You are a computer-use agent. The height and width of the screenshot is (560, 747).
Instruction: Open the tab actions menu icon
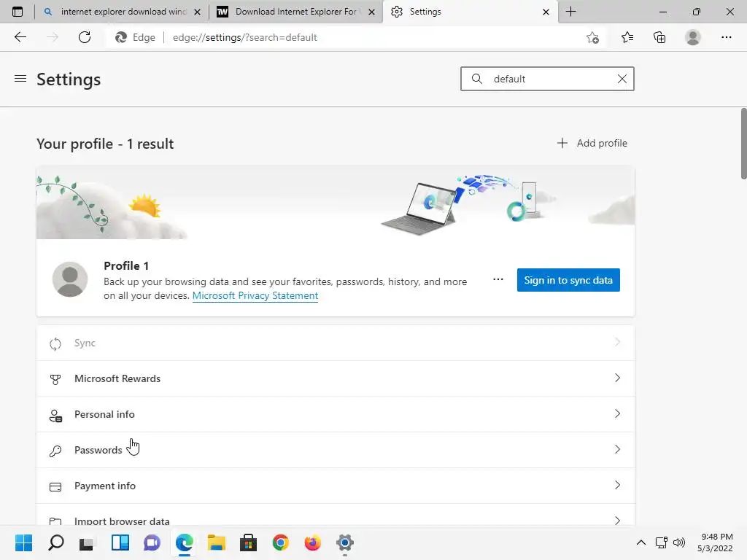point(18,12)
